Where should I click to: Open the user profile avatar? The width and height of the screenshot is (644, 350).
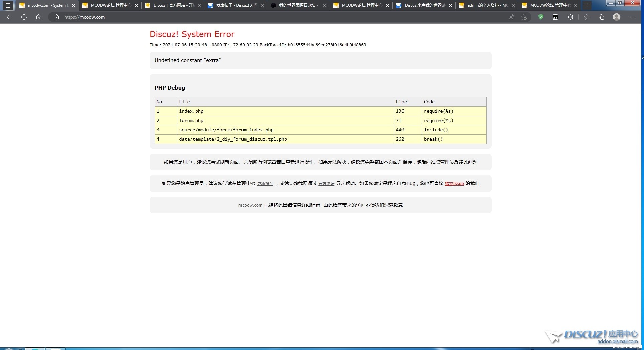point(617,17)
